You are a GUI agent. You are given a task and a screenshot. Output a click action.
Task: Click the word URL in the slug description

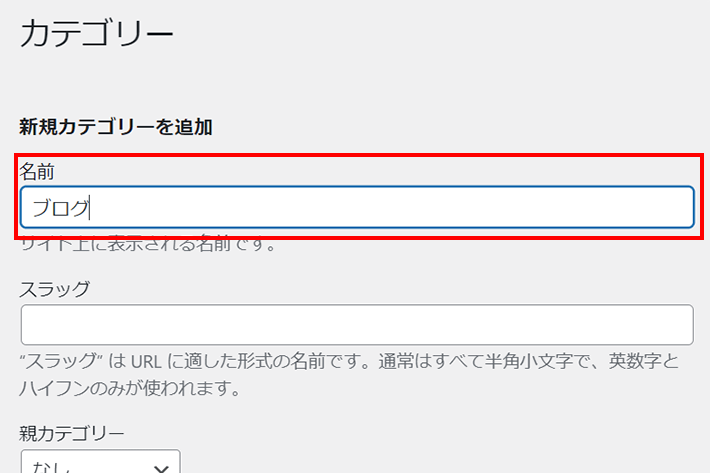coord(146,362)
